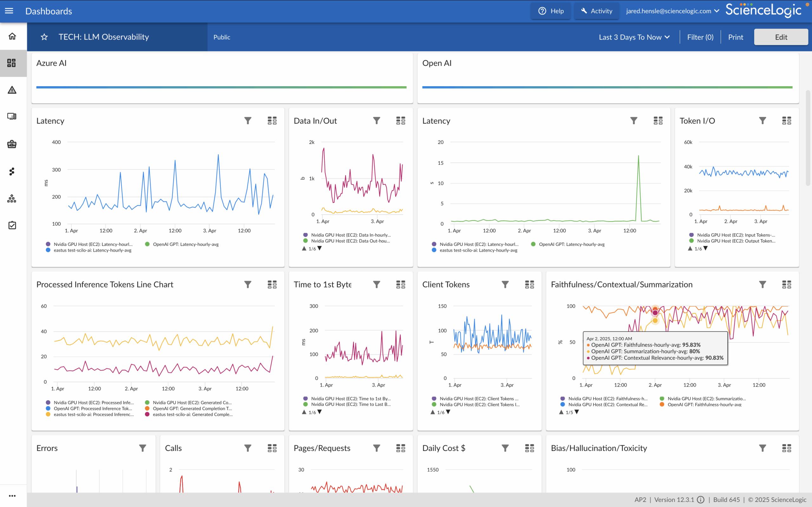
Task: Open the briefcase Business Services icon
Action: click(x=12, y=144)
